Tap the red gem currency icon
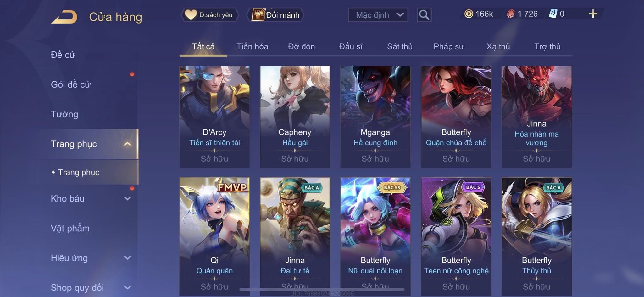This screenshot has width=644, height=297. tap(511, 14)
